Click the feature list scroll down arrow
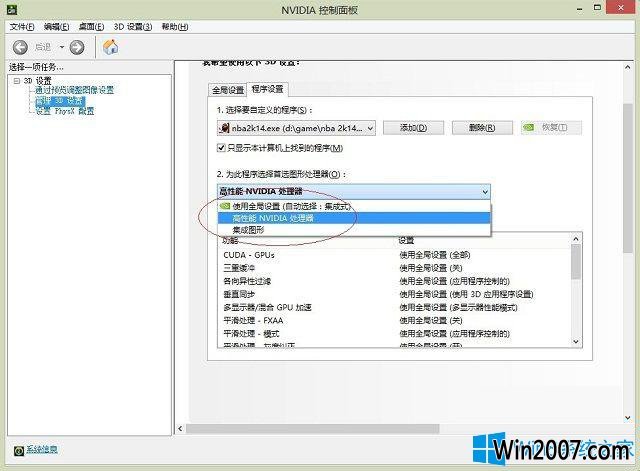Screen dimensions: 640x471 576,342
